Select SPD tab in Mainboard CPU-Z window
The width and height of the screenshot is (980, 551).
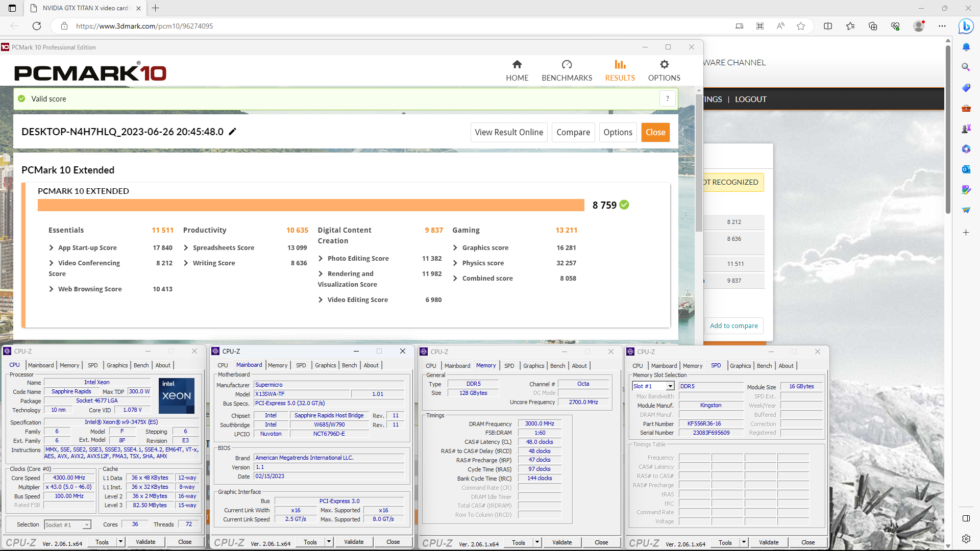(301, 365)
